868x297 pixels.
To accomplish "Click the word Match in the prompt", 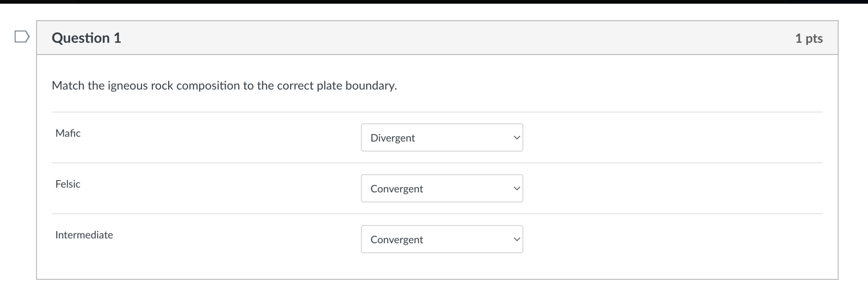I will tap(68, 86).
